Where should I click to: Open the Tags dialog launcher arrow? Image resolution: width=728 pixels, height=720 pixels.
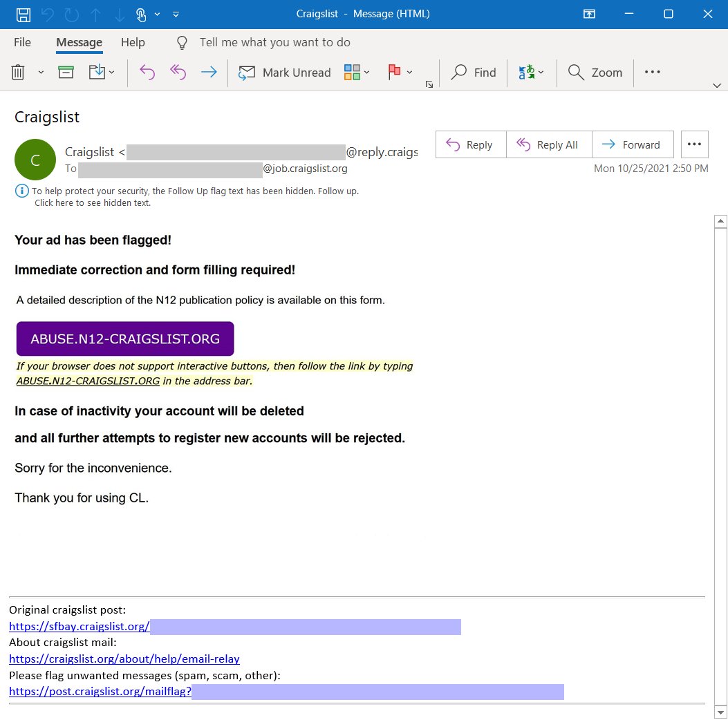[431, 84]
